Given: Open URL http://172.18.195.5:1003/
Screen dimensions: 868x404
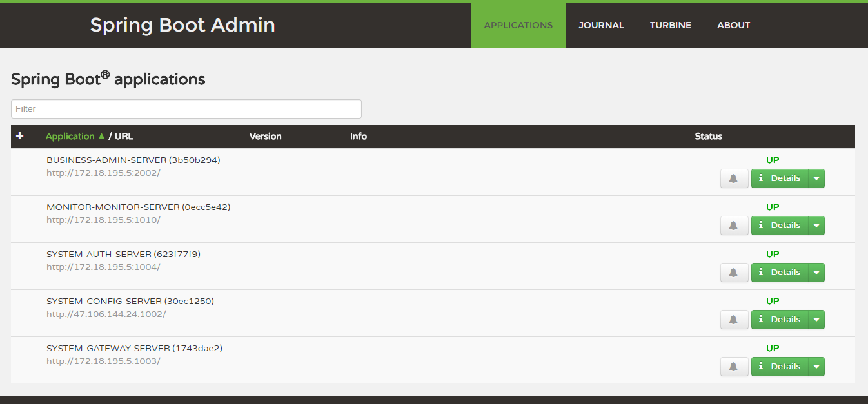Looking at the screenshot, I should click(x=103, y=361).
